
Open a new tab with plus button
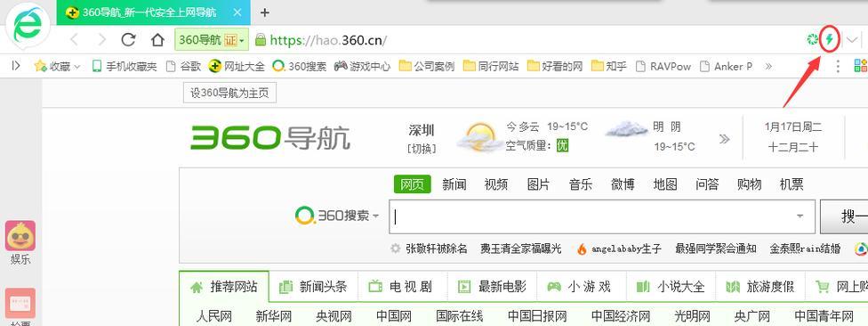(x=265, y=12)
